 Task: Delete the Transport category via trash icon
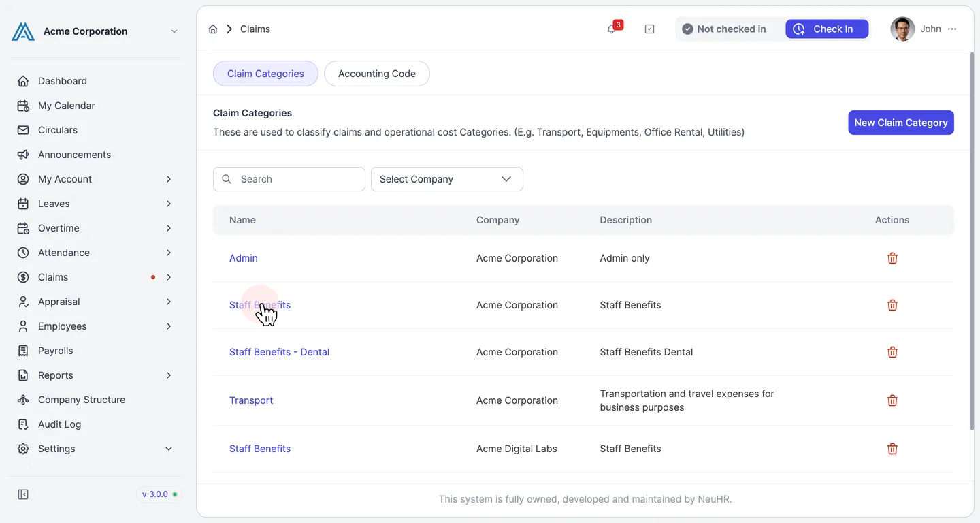892,400
